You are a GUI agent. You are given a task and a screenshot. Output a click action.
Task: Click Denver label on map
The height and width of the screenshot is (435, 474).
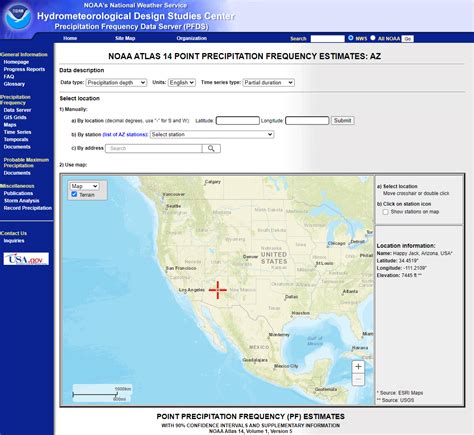(250, 257)
